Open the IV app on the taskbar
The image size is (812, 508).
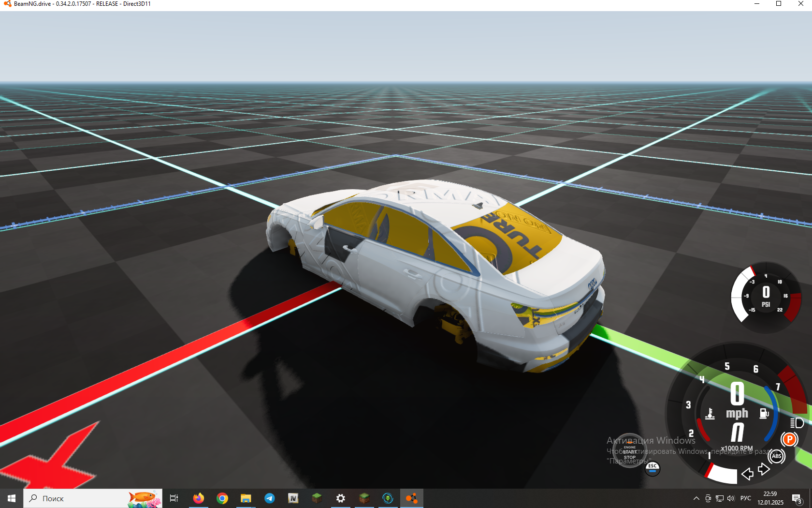[293, 498]
